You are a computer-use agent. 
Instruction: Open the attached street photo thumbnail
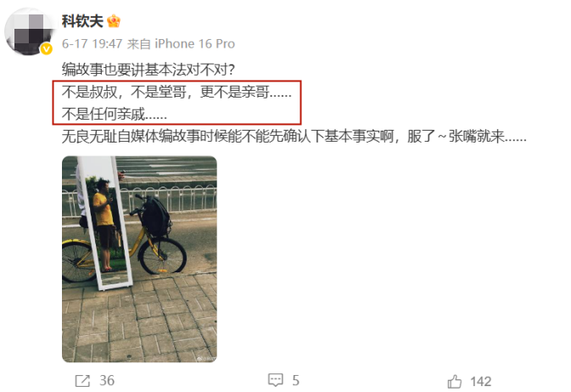(139, 259)
